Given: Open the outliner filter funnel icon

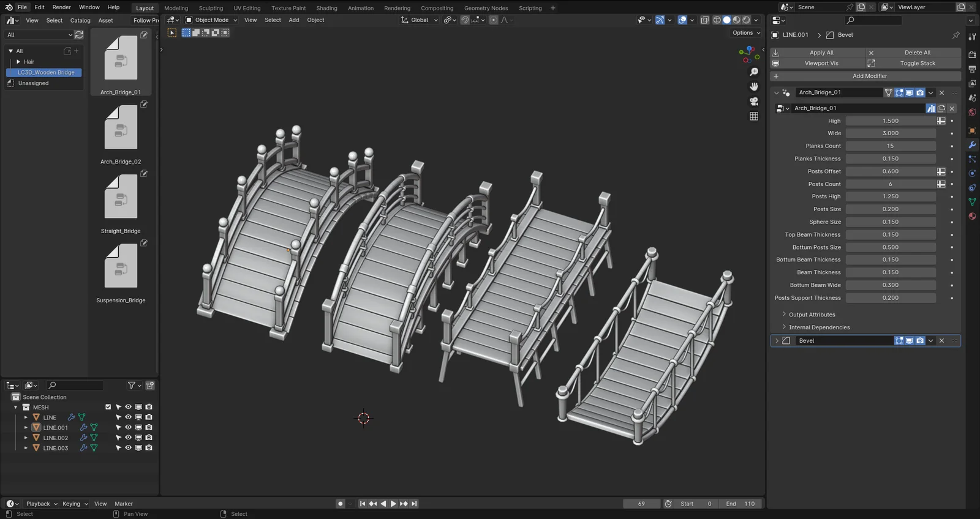Looking at the screenshot, I should click(131, 386).
